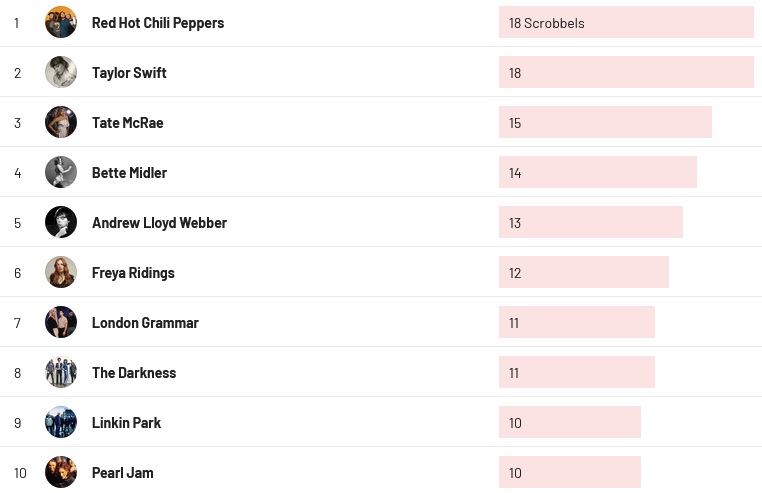Select the London Grammar name link
Image resolution: width=762 pixels, height=493 pixels.
(x=145, y=322)
